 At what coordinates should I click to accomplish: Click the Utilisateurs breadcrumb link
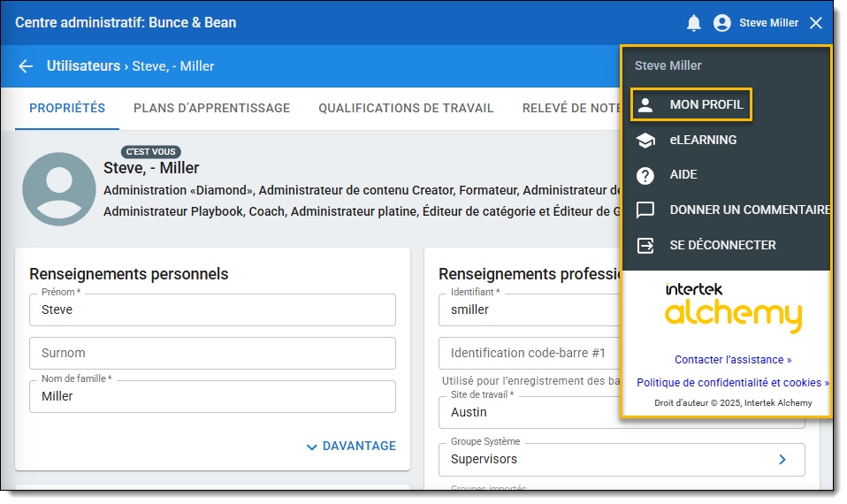(x=83, y=66)
